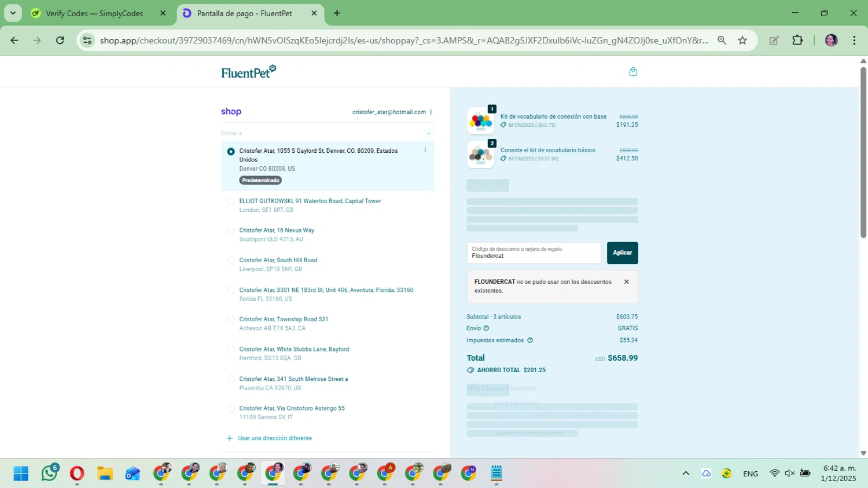Dismiss the FLOUNDERCAT error message
Image resolution: width=868 pixels, height=488 pixels.
pos(626,282)
